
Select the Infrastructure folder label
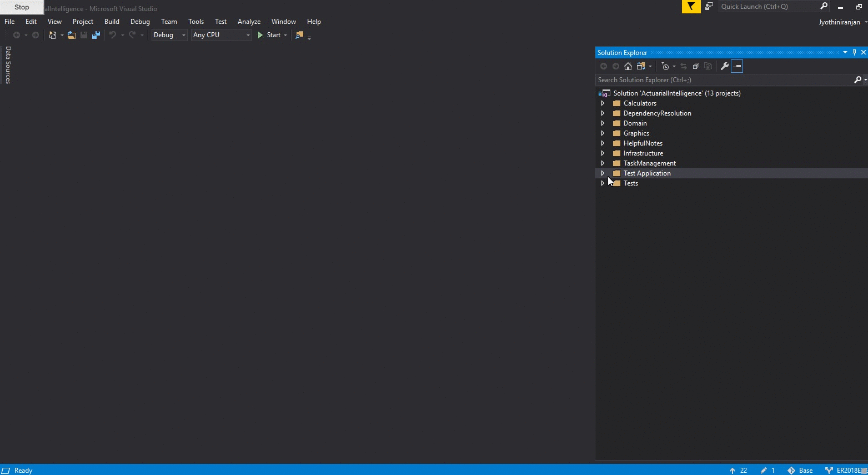point(643,153)
